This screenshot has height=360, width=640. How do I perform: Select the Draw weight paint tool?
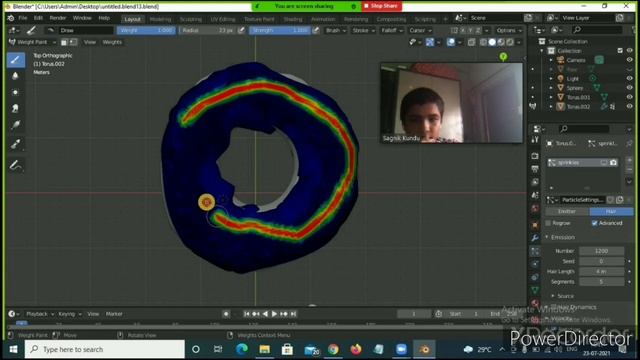pyautogui.click(x=16, y=60)
